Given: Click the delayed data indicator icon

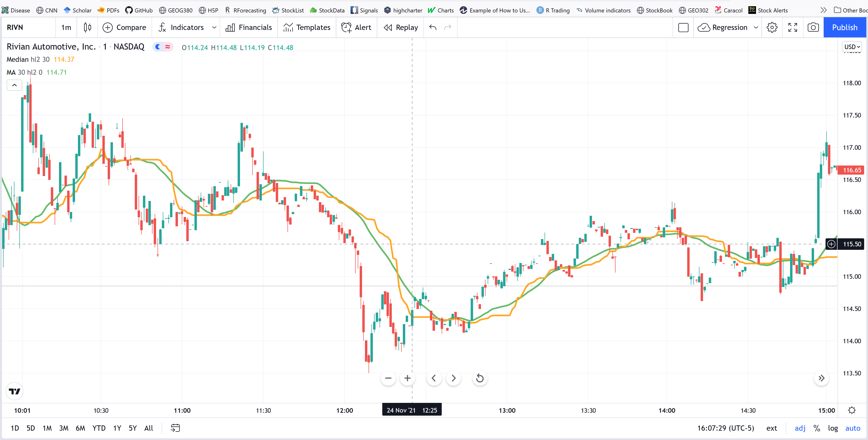Looking at the screenshot, I should [x=168, y=47].
